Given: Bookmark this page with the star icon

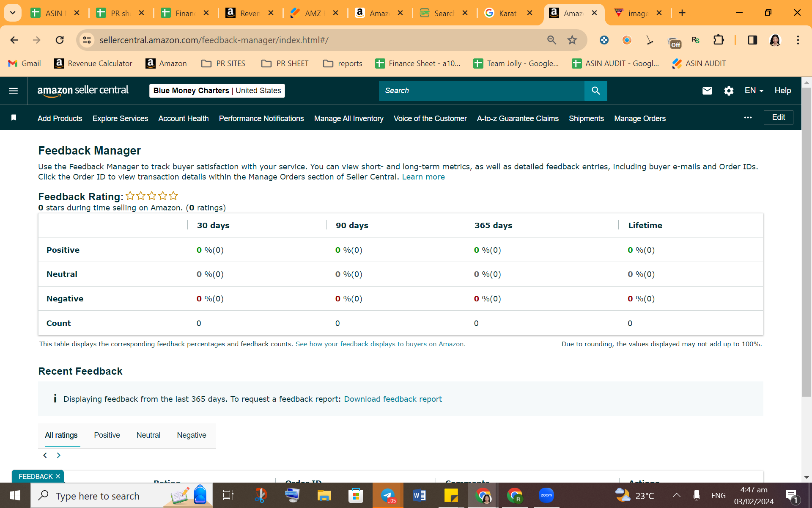Looking at the screenshot, I should (572, 40).
